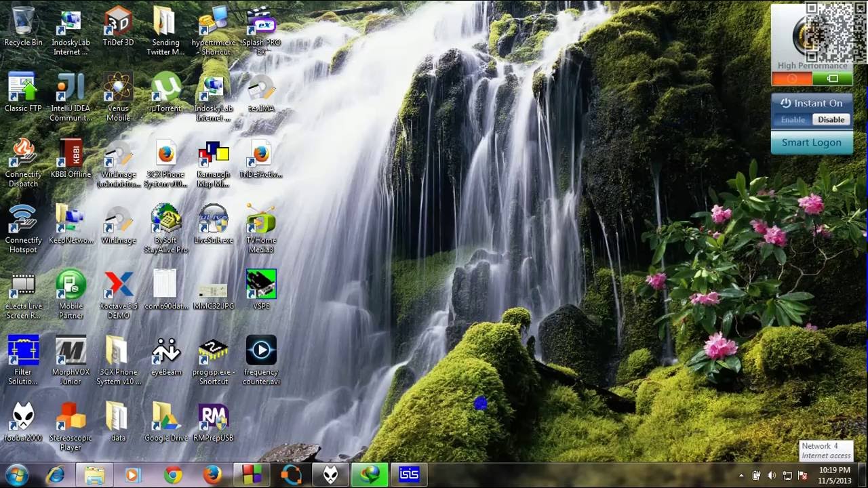Select the Stereoscopic Player shortcut
868x488 pixels.
71,426
